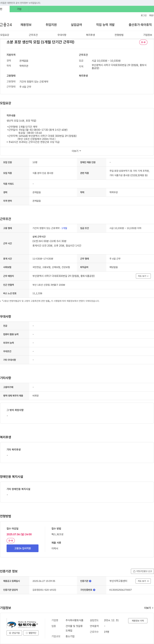Screen dimensions: 154x644
Task: Open the 취업지원 menu
Action: point(51,25)
